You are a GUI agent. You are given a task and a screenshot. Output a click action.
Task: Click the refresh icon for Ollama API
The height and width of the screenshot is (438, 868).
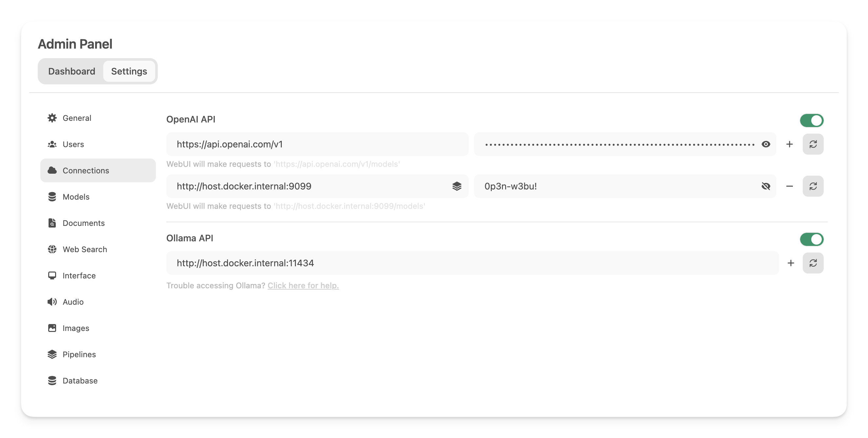(x=814, y=263)
